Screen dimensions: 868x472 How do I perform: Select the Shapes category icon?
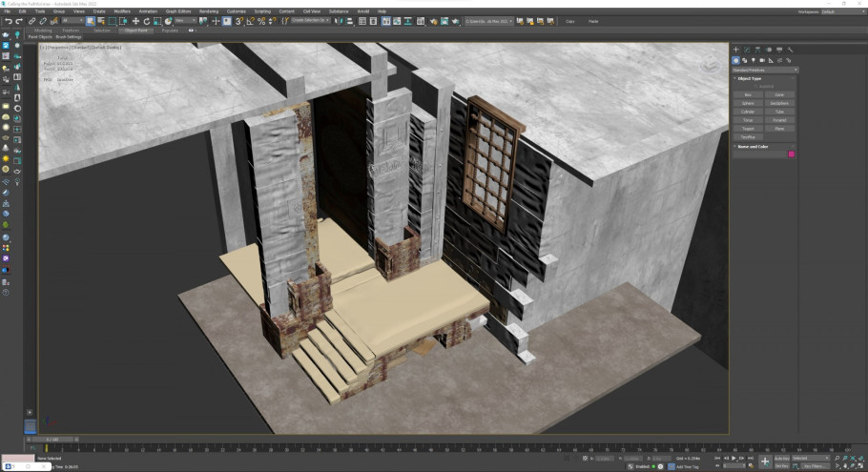point(745,60)
